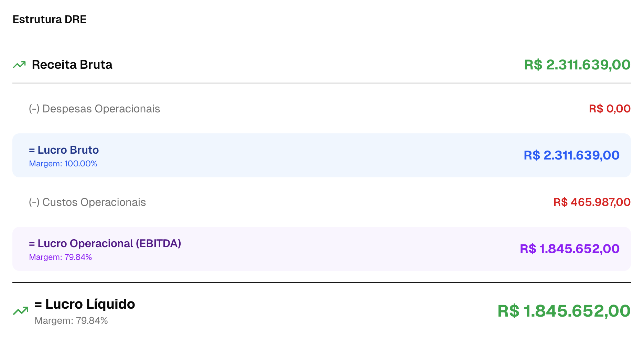
Task: Click the green Lucro Líquido value
Action: pos(564,311)
